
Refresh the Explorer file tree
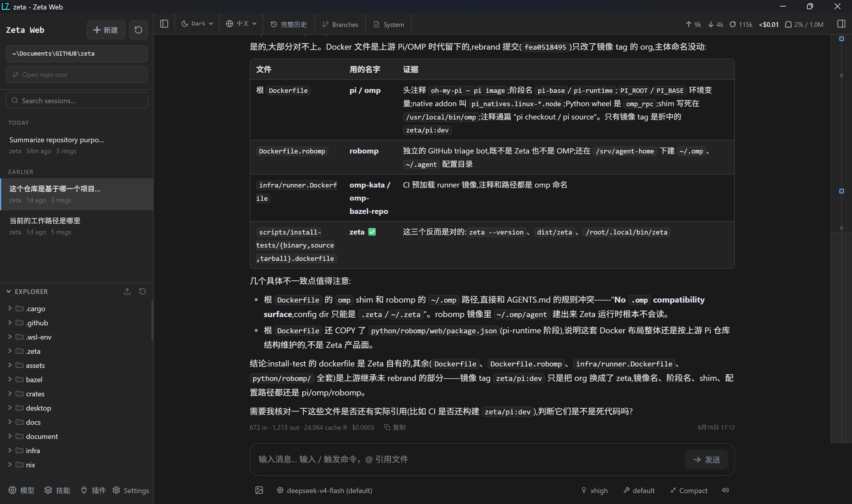click(143, 291)
